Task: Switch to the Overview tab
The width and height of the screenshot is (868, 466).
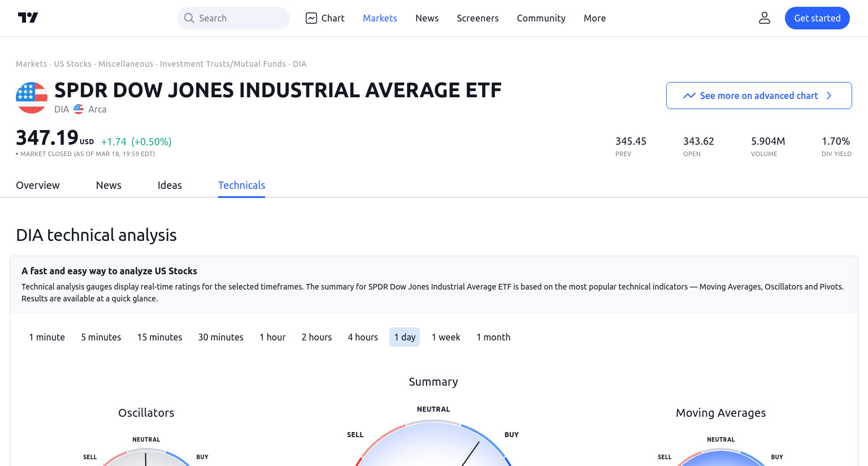Action: (38, 185)
